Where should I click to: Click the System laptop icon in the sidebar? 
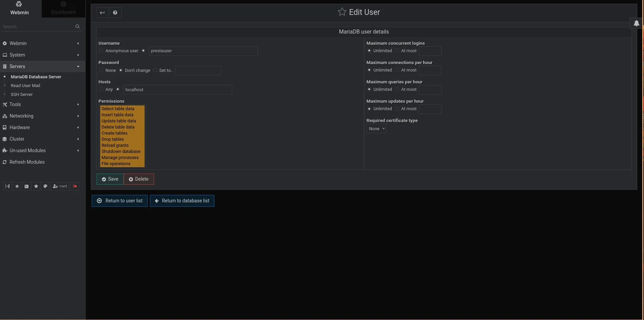point(5,55)
